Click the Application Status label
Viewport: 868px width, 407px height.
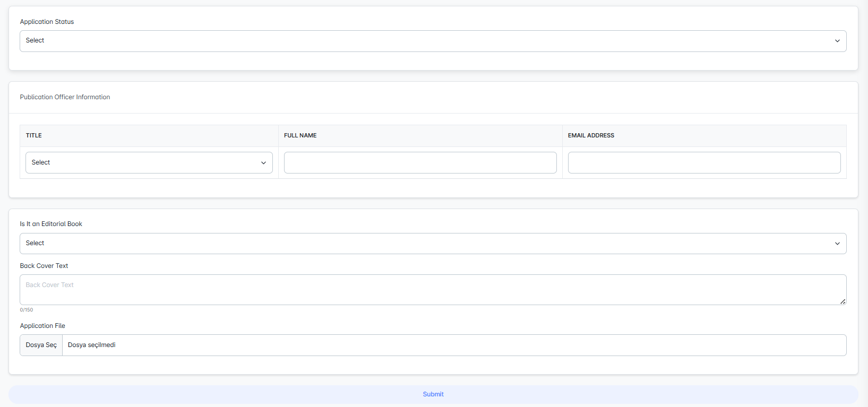point(47,22)
